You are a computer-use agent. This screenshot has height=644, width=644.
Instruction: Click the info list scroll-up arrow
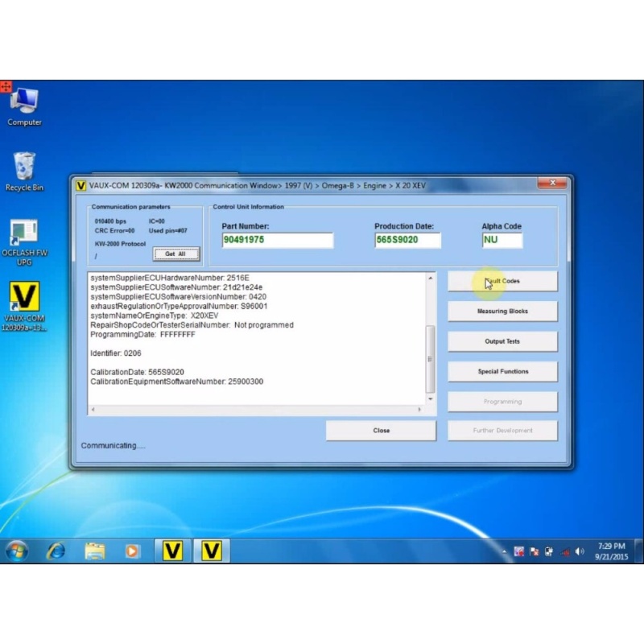pyautogui.click(x=431, y=278)
